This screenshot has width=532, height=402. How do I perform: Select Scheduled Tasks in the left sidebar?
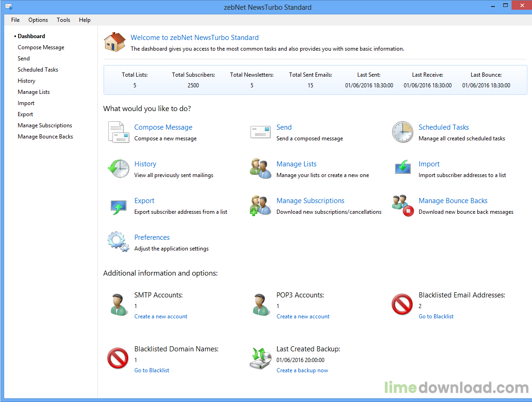click(38, 70)
